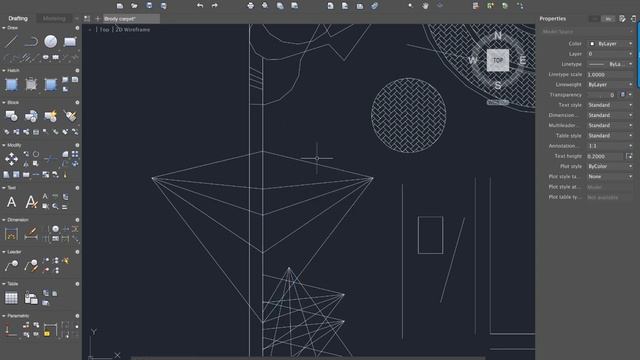Select the Line tool in Draw

coord(11,41)
